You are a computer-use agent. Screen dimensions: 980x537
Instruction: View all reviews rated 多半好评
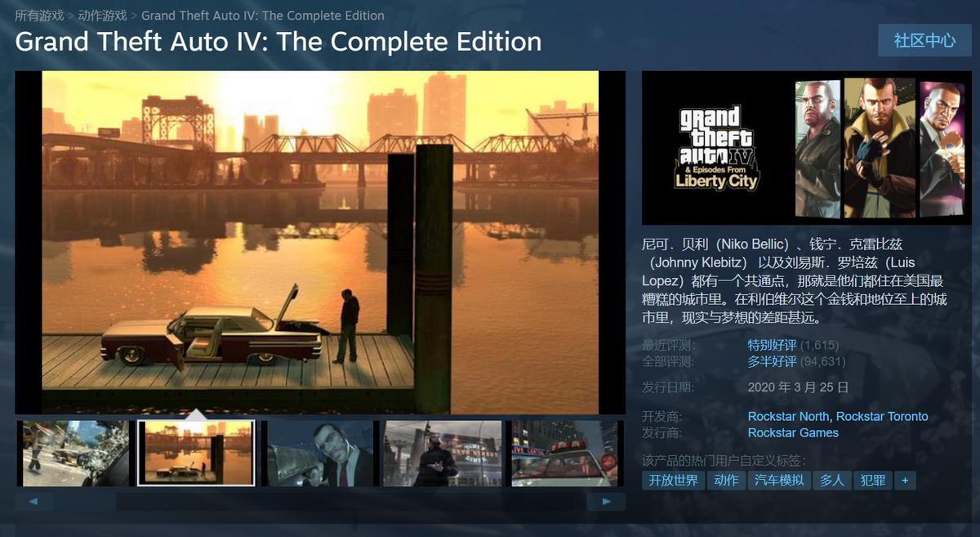772,361
